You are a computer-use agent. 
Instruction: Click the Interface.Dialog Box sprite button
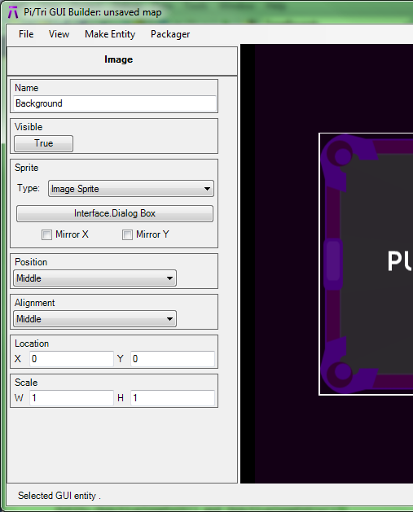[115, 213]
